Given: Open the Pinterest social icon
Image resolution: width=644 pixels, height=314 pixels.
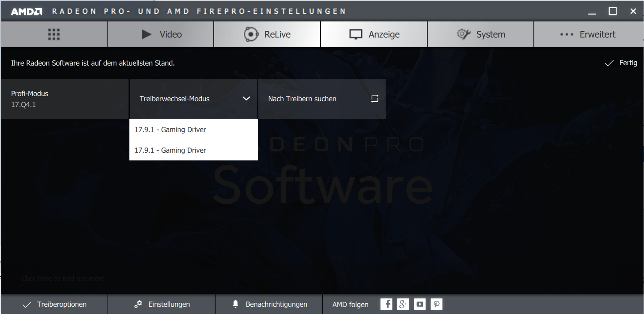Looking at the screenshot, I should point(437,304).
